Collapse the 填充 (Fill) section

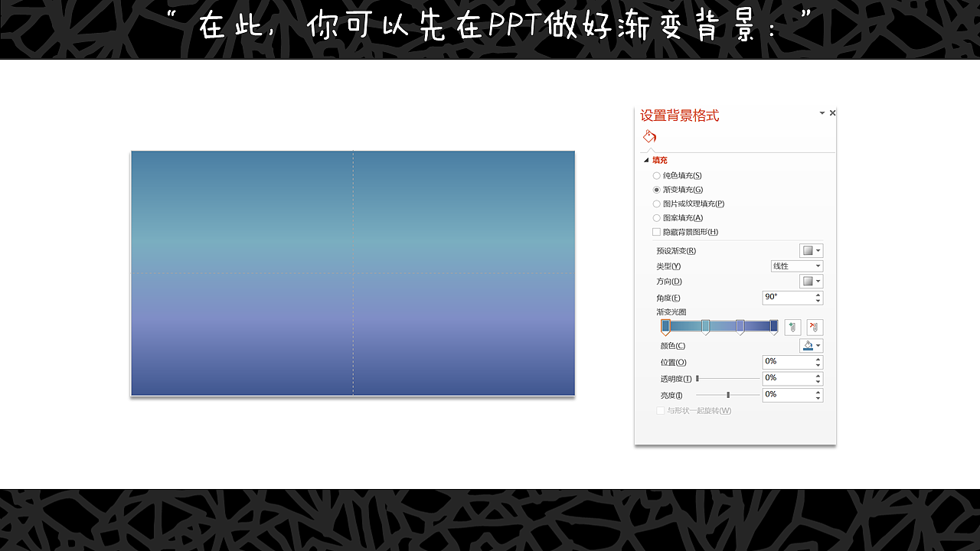(645, 160)
